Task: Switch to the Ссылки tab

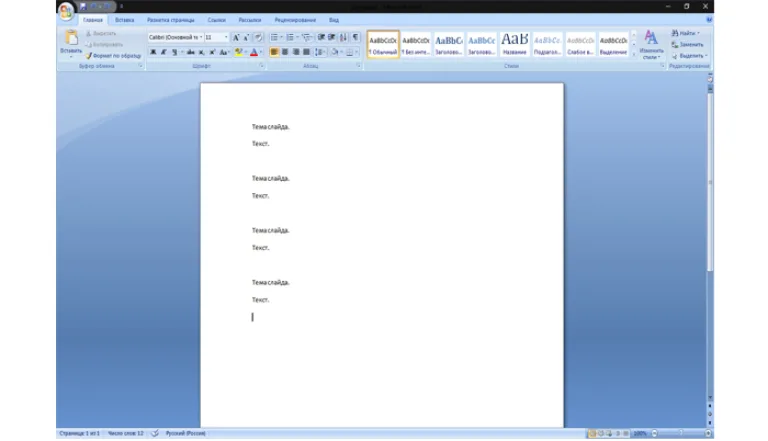Action: coord(216,20)
